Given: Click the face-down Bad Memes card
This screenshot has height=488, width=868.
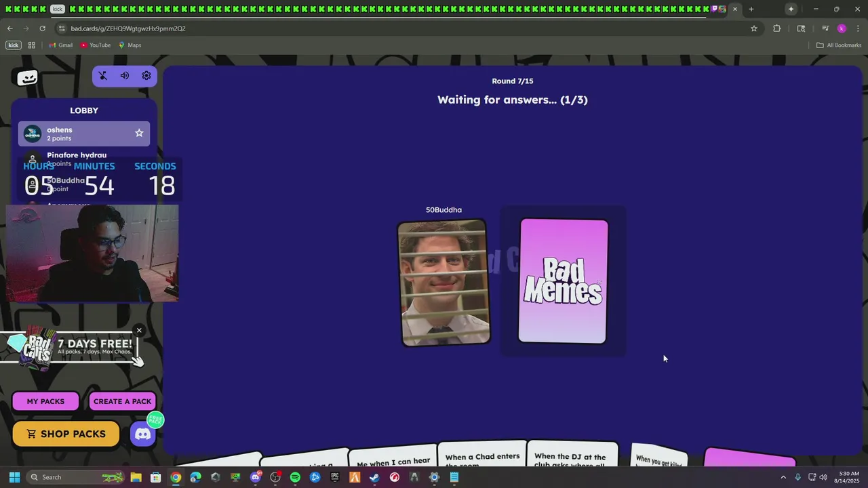Looking at the screenshot, I should click(x=563, y=281).
